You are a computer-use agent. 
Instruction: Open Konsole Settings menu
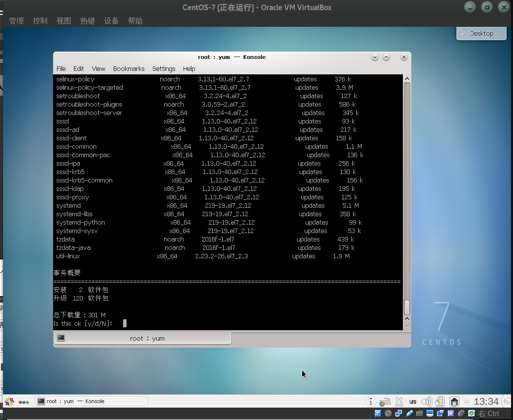(x=164, y=68)
